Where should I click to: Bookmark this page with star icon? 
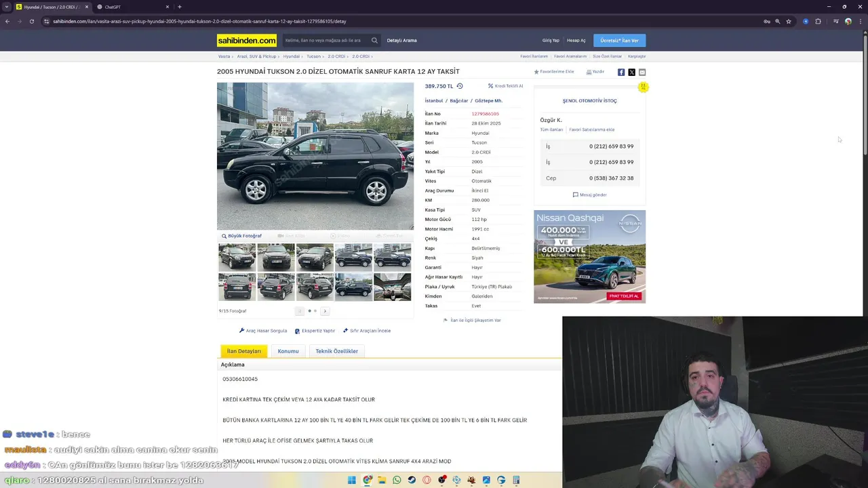pyautogui.click(x=789, y=21)
